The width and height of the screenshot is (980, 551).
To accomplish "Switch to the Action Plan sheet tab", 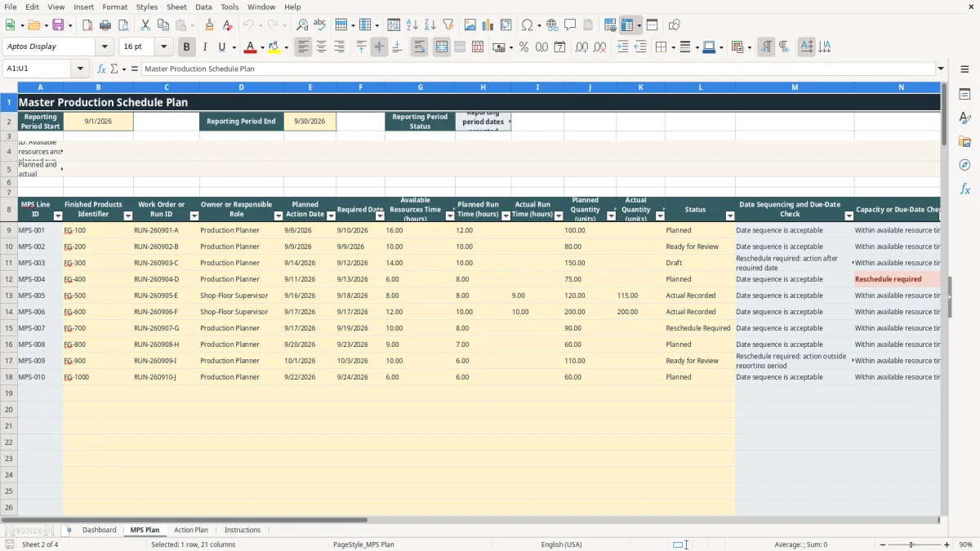I will (191, 530).
